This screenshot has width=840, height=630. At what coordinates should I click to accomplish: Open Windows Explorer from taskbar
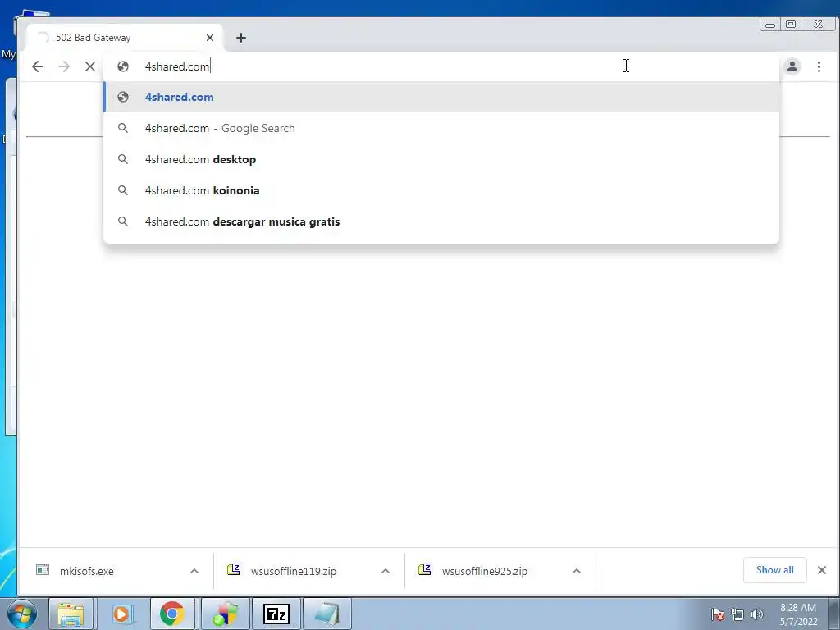pos(71,614)
